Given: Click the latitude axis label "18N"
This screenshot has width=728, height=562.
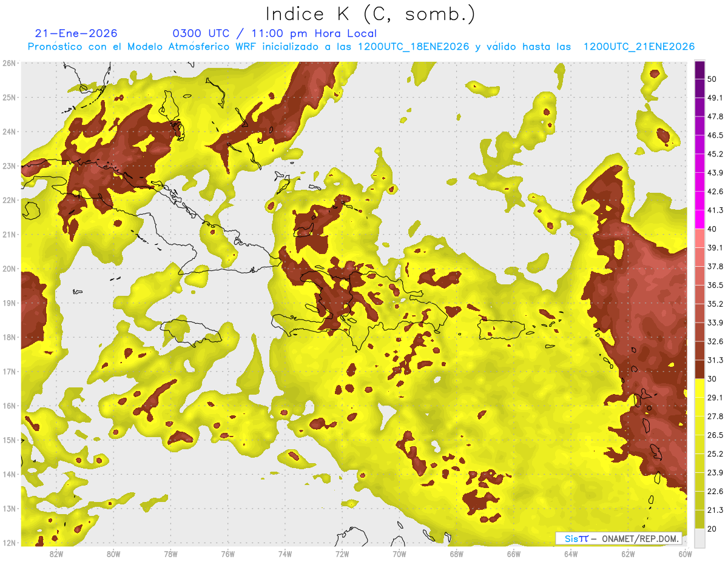Looking at the screenshot, I should point(9,338).
